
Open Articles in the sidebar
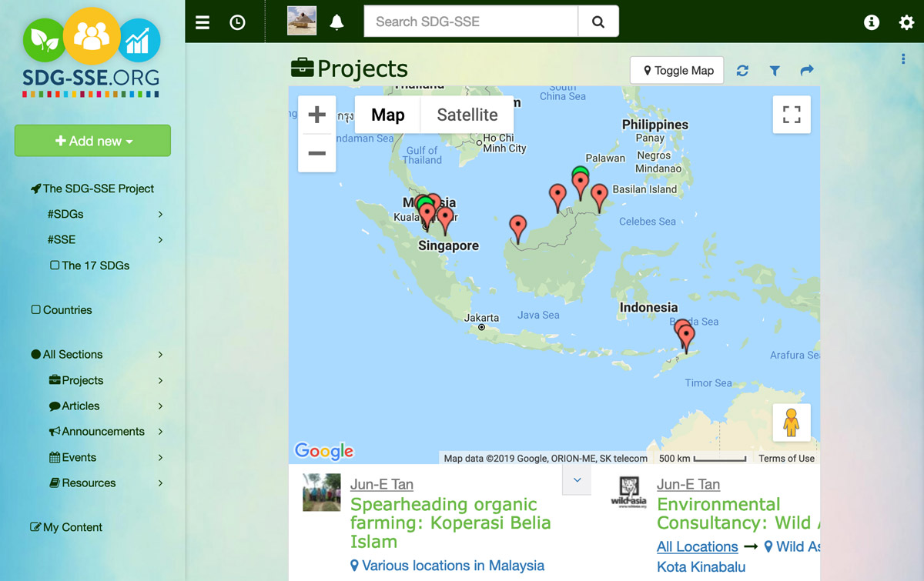click(75, 406)
